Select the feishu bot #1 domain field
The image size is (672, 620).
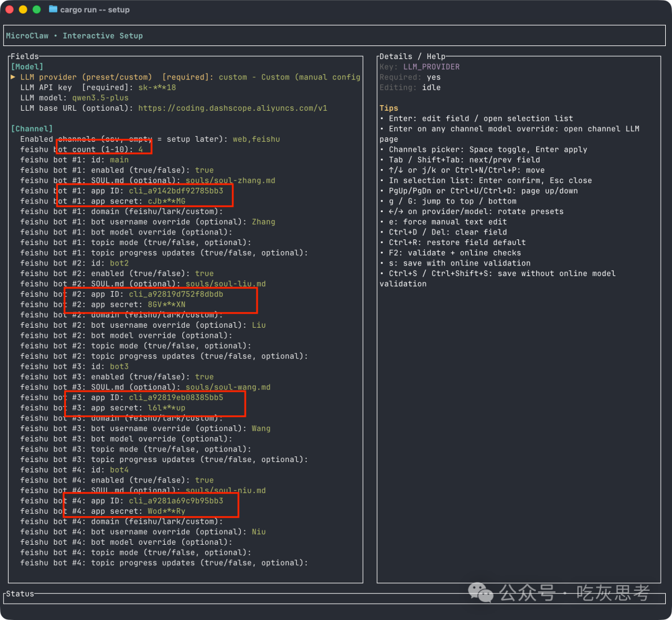pos(117,211)
